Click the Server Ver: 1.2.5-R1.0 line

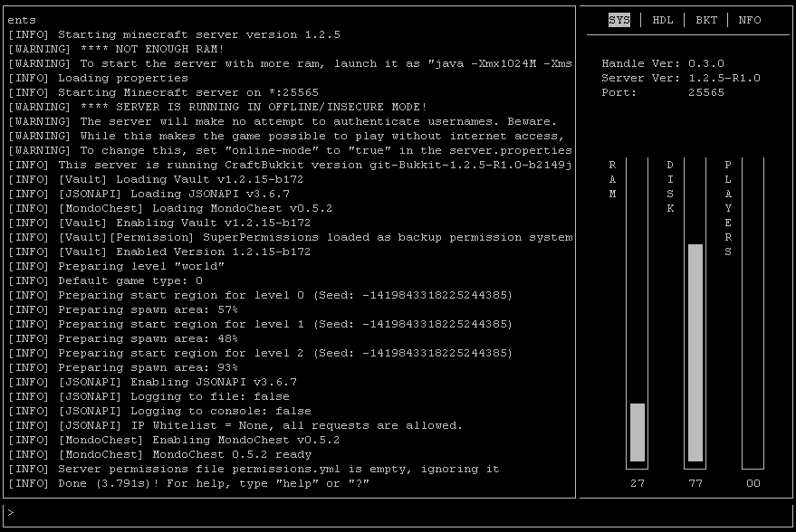681,78
